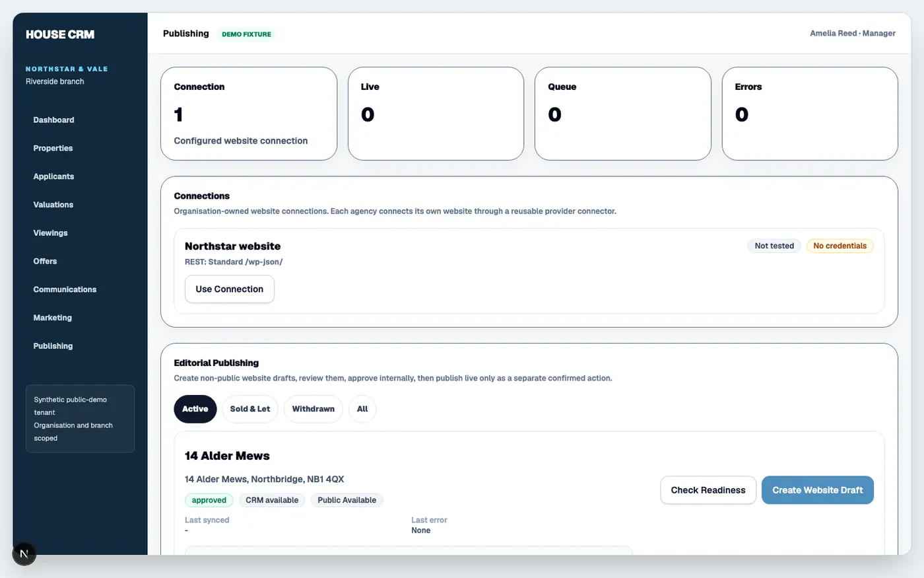Click the DEMO FIXTURE badge
The image size is (924, 578).
(247, 34)
